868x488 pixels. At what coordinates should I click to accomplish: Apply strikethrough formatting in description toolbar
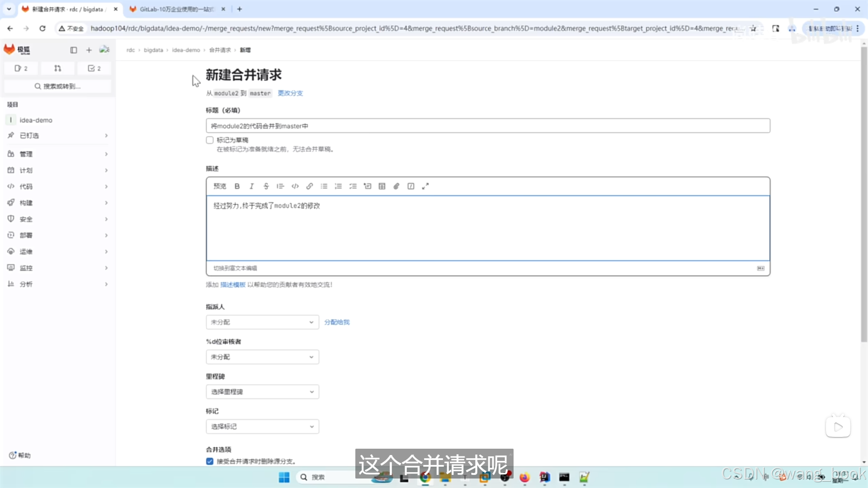(266, 186)
